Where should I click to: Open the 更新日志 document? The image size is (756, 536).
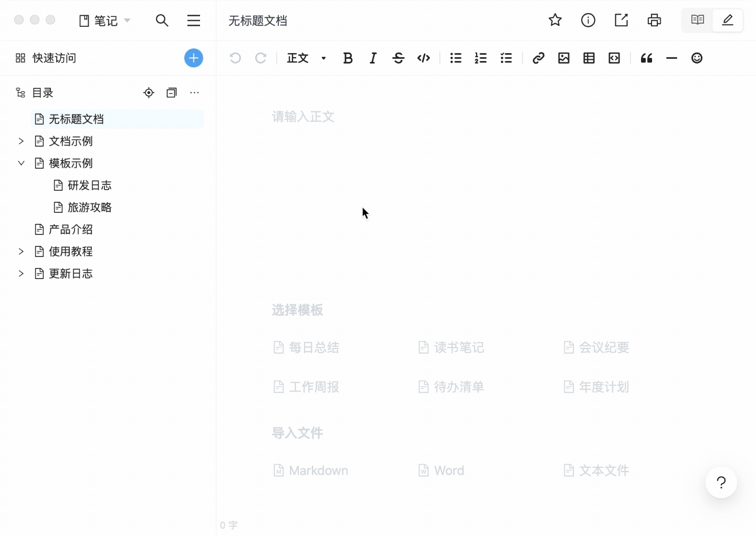[70, 273]
